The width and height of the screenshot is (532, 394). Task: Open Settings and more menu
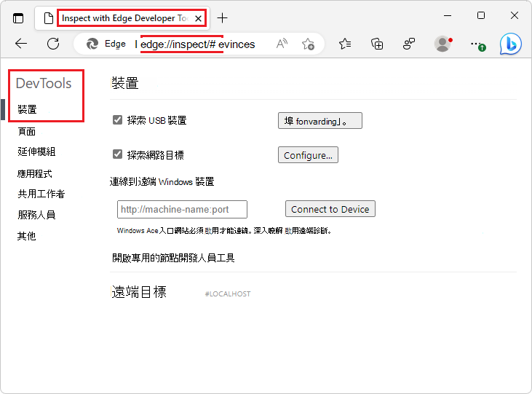(477, 44)
